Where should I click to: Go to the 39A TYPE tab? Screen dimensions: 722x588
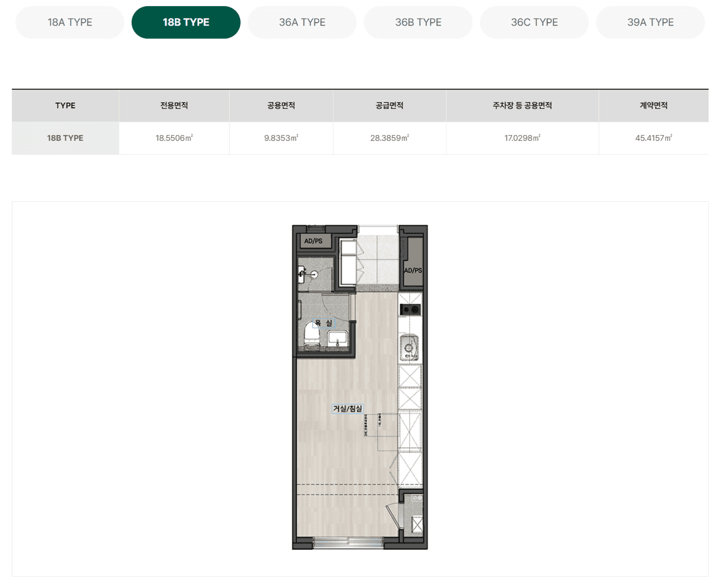pyautogui.click(x=650, y=22)
